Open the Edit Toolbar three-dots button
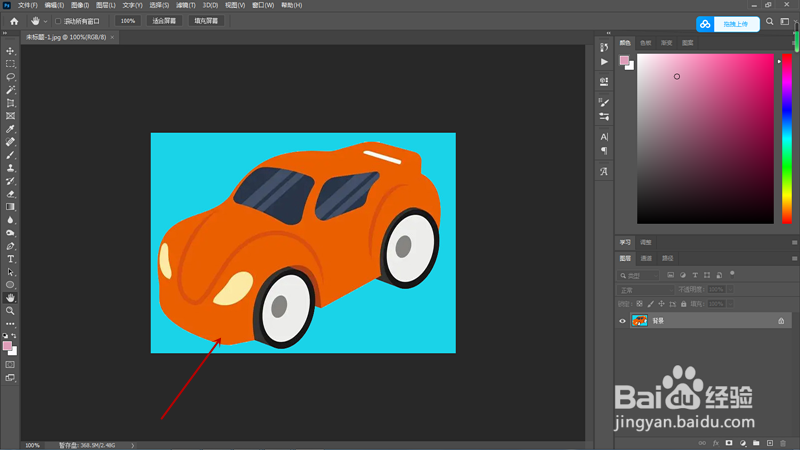 pos(10,324)
